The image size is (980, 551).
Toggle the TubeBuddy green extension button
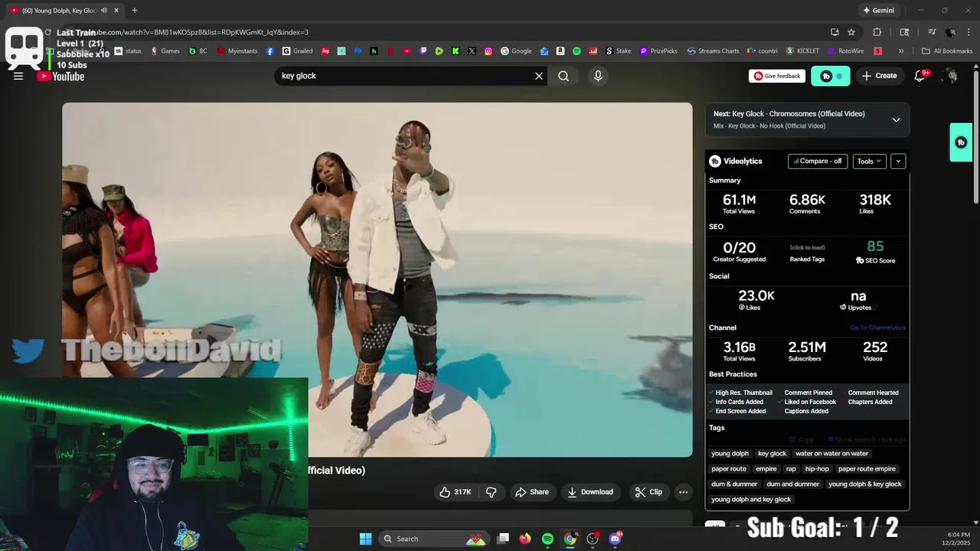click(831, 76)
